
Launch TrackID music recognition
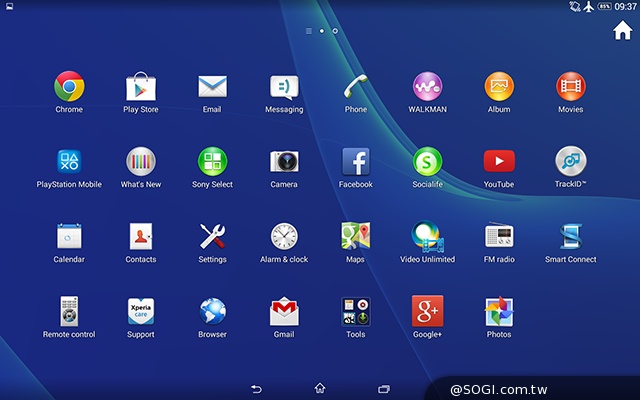pyautogui.click(x=571, y=162)
